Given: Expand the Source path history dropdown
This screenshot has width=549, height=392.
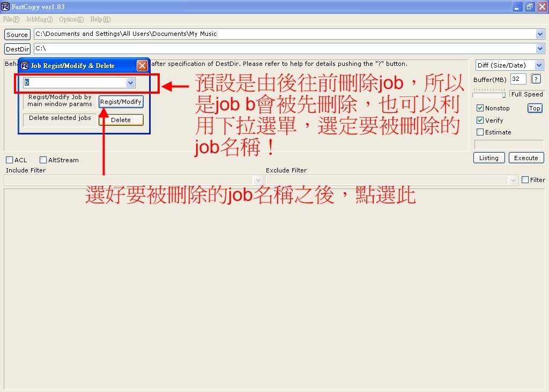Looking at the screenshot, I should (x=540, y=34).
